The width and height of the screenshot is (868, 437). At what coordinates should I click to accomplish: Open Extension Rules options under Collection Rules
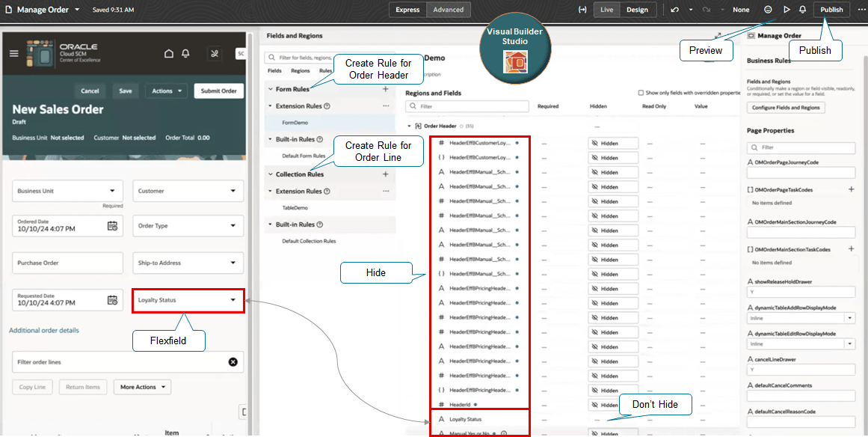pos(386,191)
